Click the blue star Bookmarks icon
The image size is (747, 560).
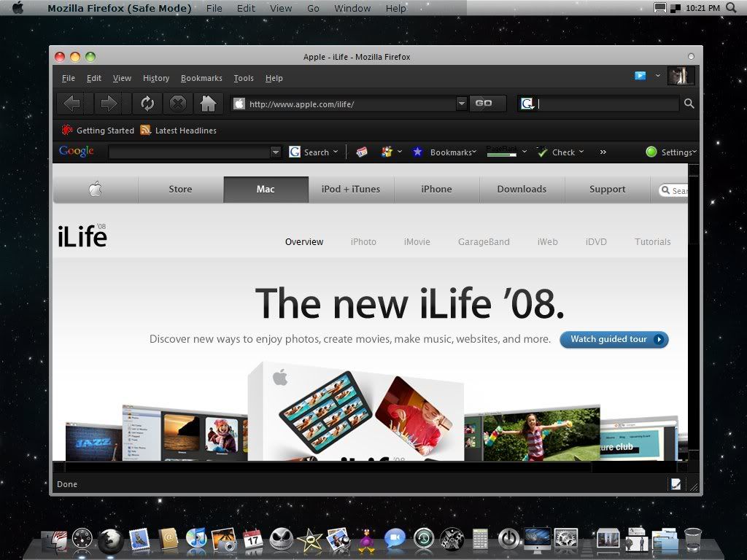[x=418, y=152]
